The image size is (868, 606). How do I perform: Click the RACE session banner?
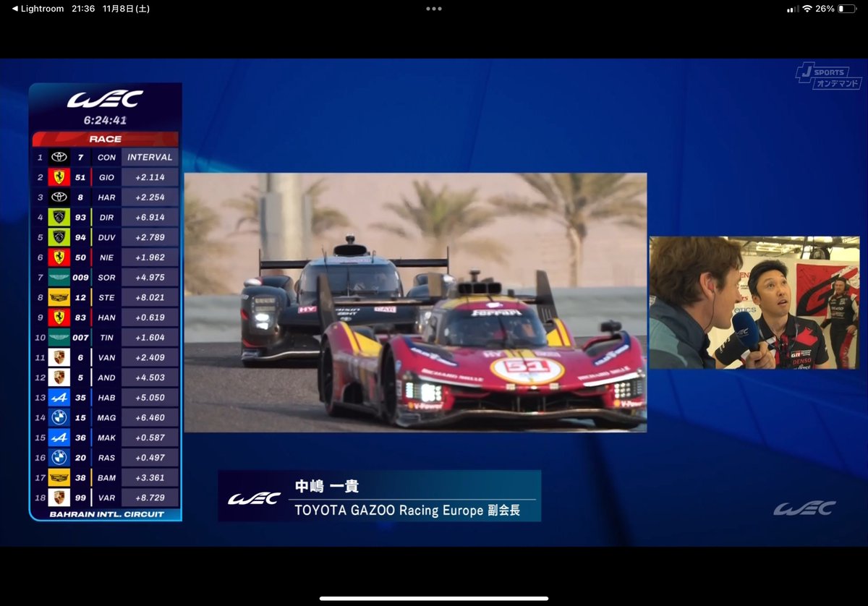[x=106, y=139]
